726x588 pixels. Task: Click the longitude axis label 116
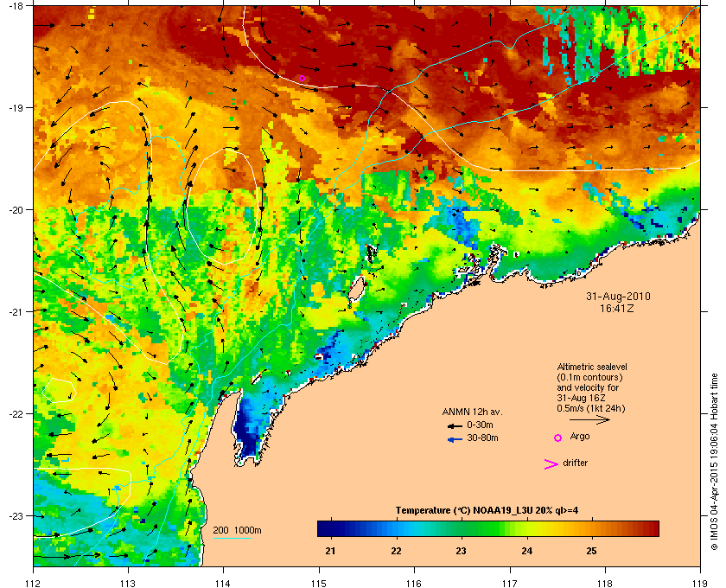tap(414, 584)
